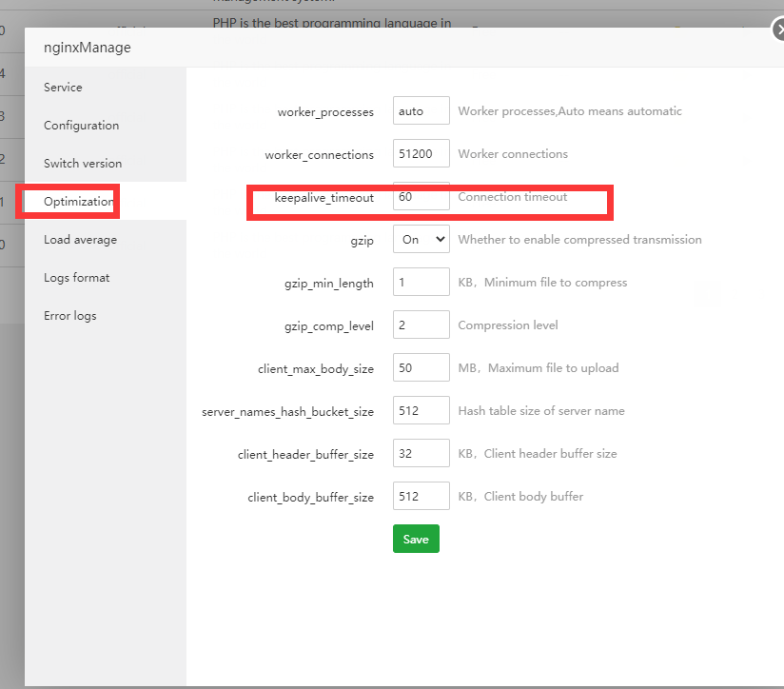Open the Switch version tab
This screenshot has width=784, height=689.
[83, 164]
